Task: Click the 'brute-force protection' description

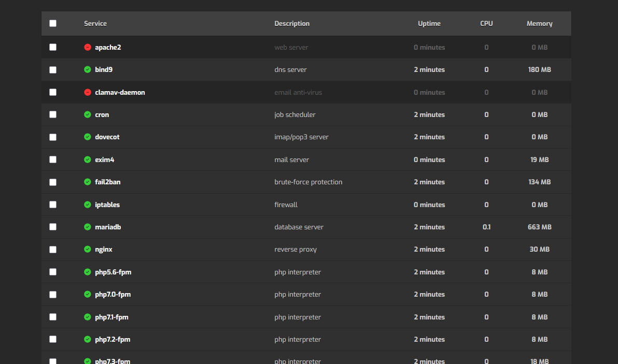Action: (308, 182)
